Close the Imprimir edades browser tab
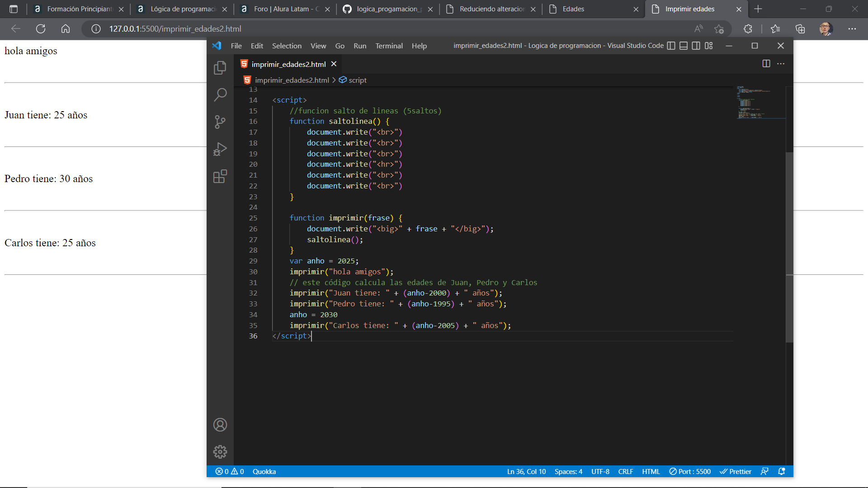The width and height of the screenshot is (868, 488). point(739,9)
